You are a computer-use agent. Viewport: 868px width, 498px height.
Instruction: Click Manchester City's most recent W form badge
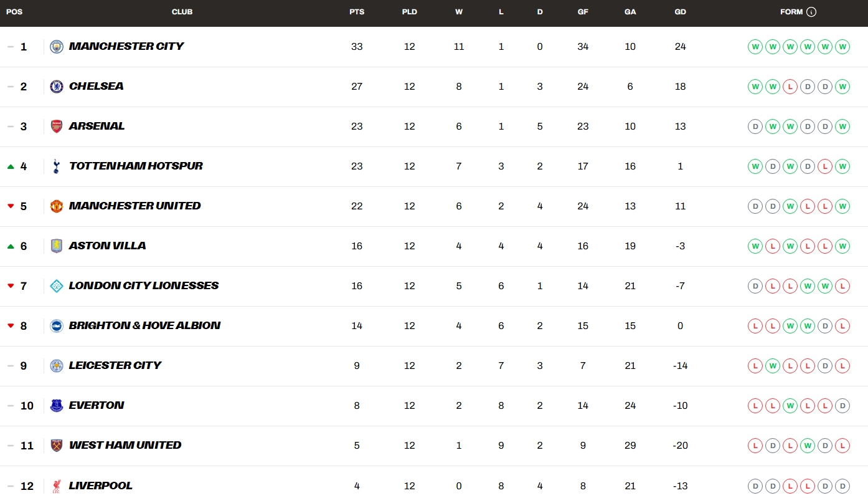click(x=842, y=47)
